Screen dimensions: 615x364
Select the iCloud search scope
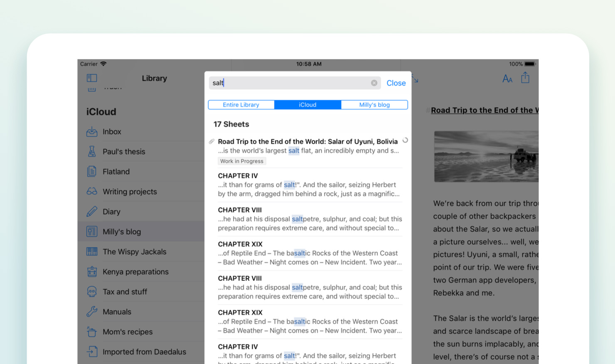[307, 105]
